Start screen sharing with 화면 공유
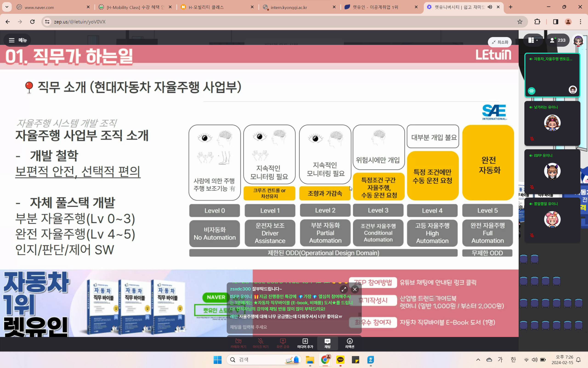The width and height of the screenshot is (588, 368). click(x=283, y=343)
